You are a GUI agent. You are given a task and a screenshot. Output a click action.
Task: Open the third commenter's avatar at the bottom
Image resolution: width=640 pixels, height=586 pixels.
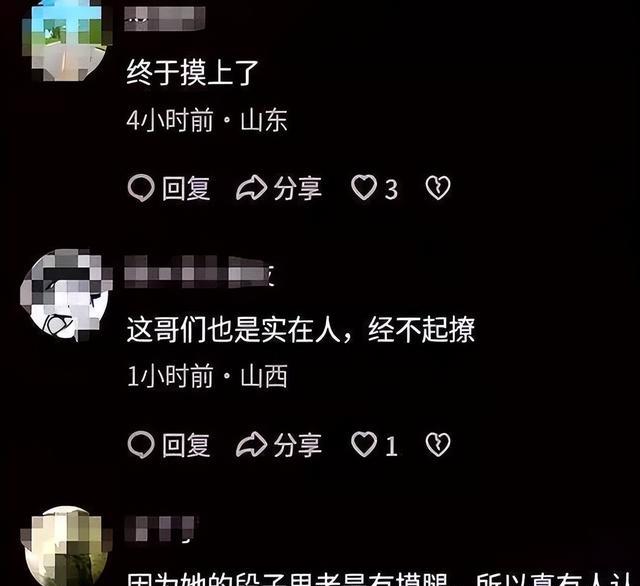tap(67, 546)
